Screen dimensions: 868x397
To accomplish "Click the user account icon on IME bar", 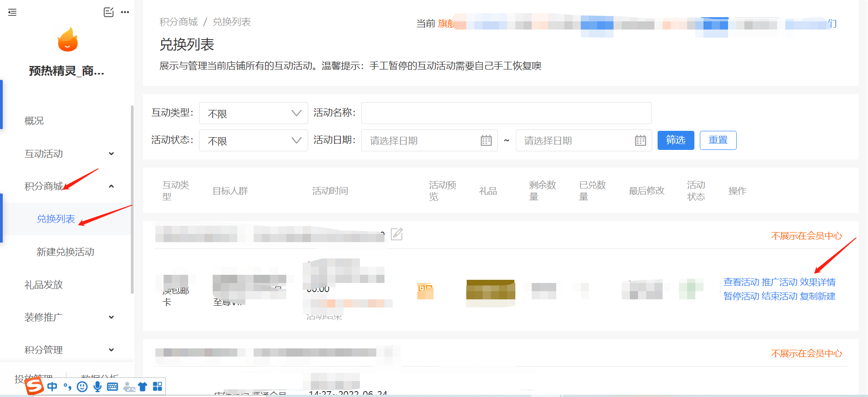I will tap(129, 387).
